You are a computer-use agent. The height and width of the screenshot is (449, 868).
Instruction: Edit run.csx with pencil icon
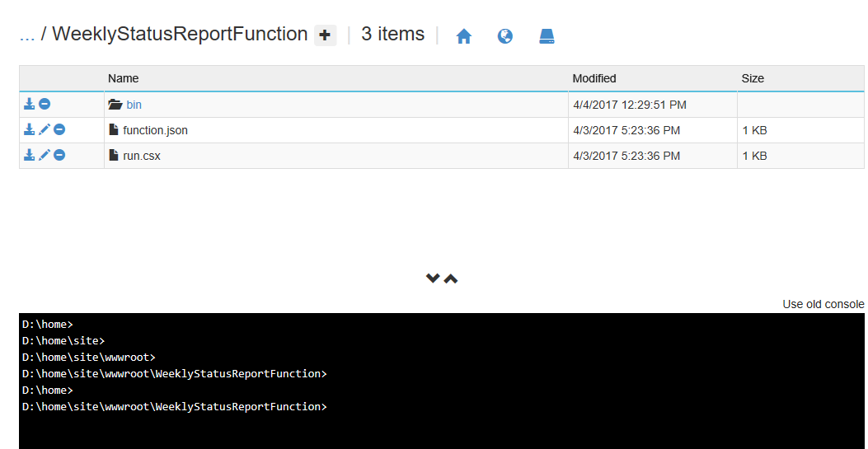[45, 155]
